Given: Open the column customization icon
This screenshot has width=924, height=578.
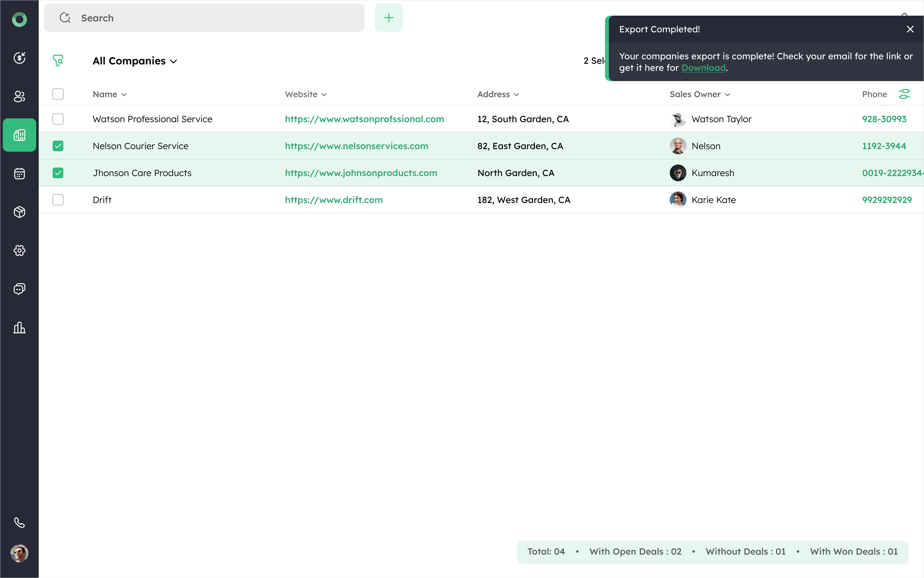Looking at the screenshot, I should (x=904, y=94).
